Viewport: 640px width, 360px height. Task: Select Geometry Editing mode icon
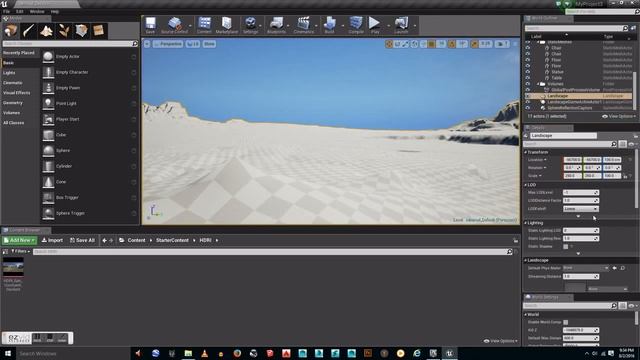81,31
